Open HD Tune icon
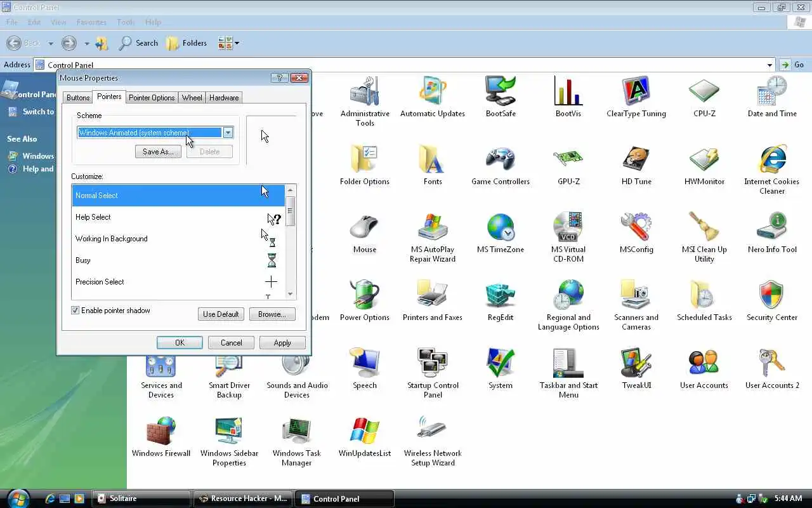Screen dimensions: 812x508 (636, 160)
